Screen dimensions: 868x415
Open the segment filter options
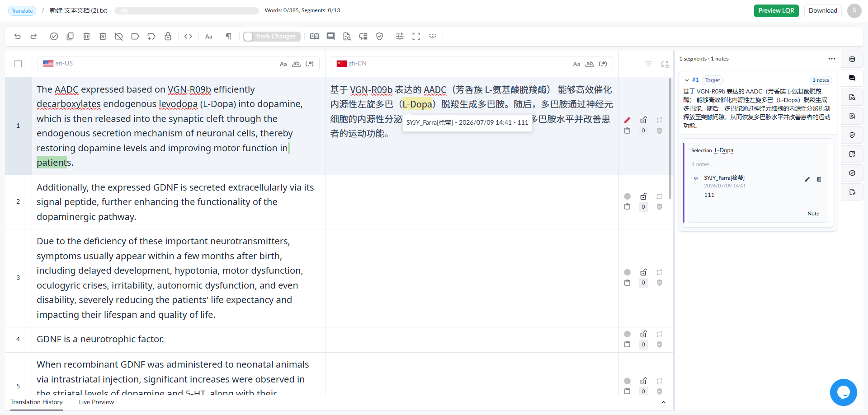[x=648, y=64]
